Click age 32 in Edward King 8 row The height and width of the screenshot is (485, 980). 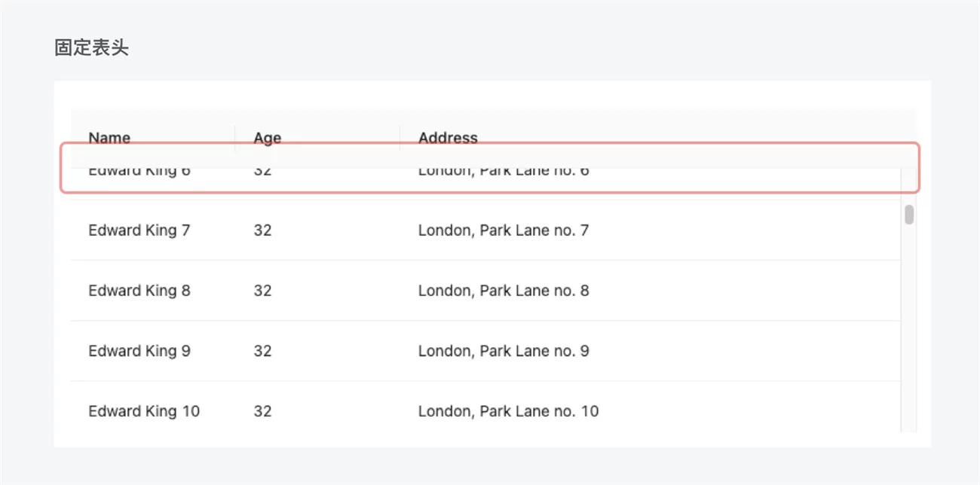[x=262, y=291]
